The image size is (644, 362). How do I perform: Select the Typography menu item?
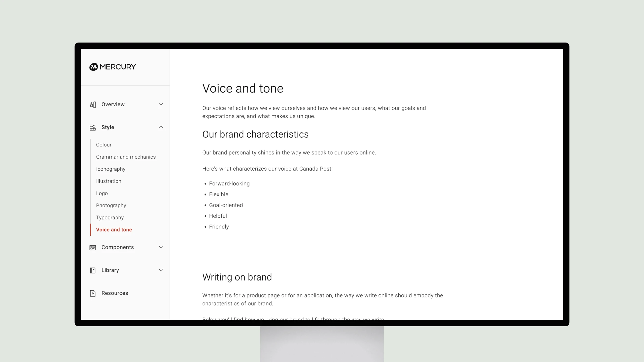110,218
